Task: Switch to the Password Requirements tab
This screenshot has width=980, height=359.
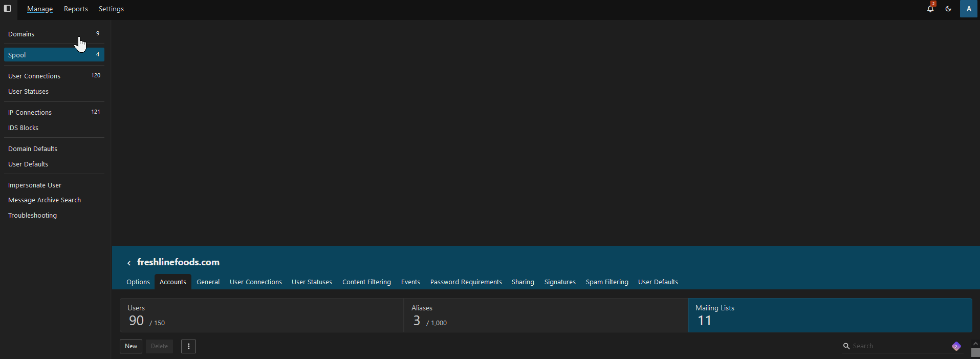Action: coord(466,282)
